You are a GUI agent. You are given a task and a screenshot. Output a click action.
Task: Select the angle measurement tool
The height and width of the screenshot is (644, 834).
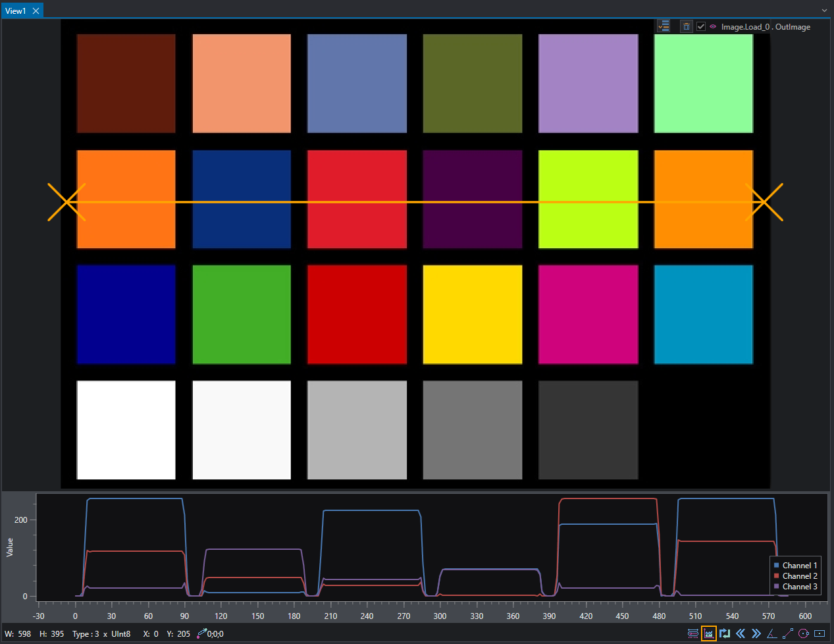(x=772, y=633)
